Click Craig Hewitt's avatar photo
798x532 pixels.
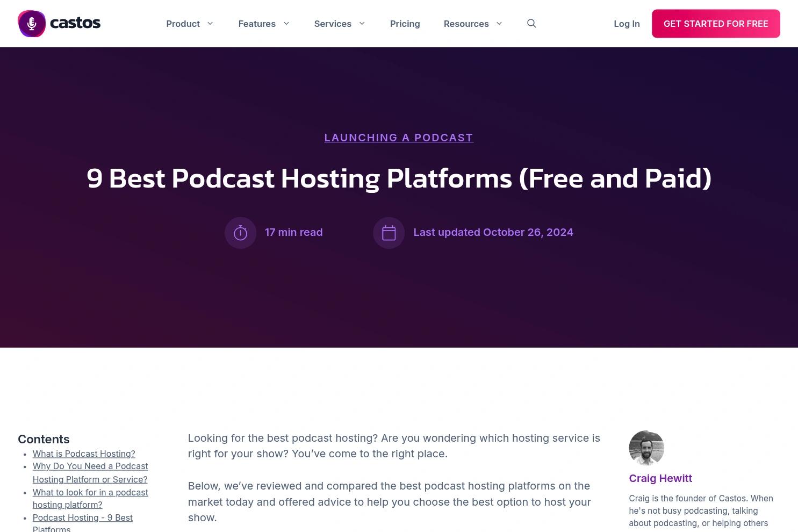(x=646, y=448)
